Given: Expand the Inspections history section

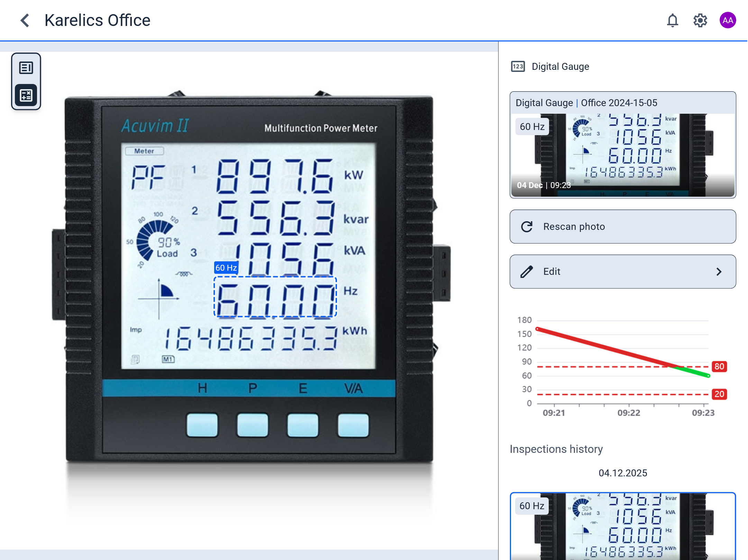Looking at the screenshot, I should click(x=556, y=449).
